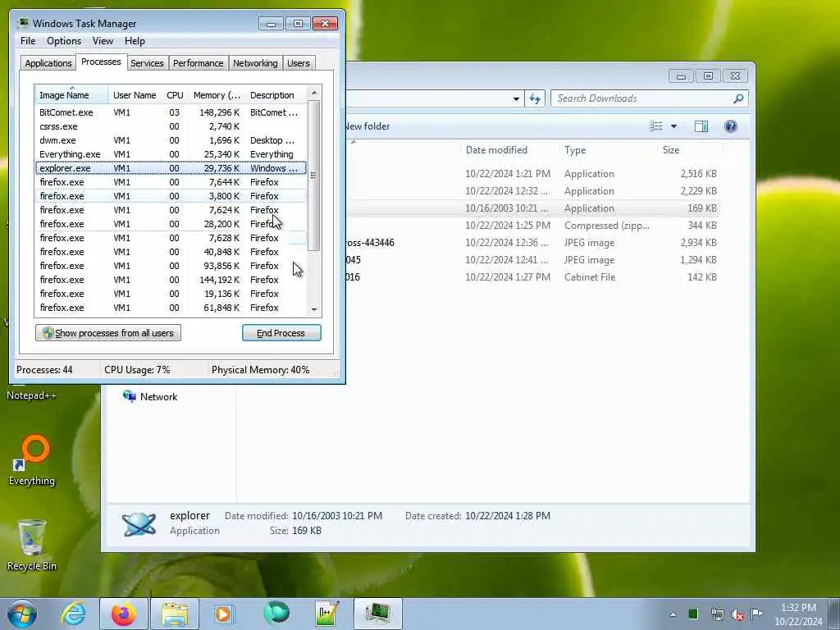Click process list scroll up arrow
The height and width of the screenshot is (630, 840).
tap(314, 94)
